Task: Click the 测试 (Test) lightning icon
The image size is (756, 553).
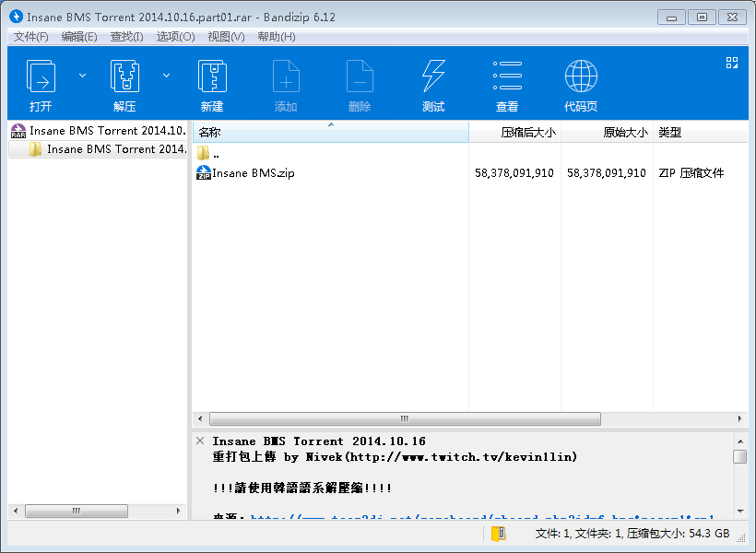Action: point(433,76)
